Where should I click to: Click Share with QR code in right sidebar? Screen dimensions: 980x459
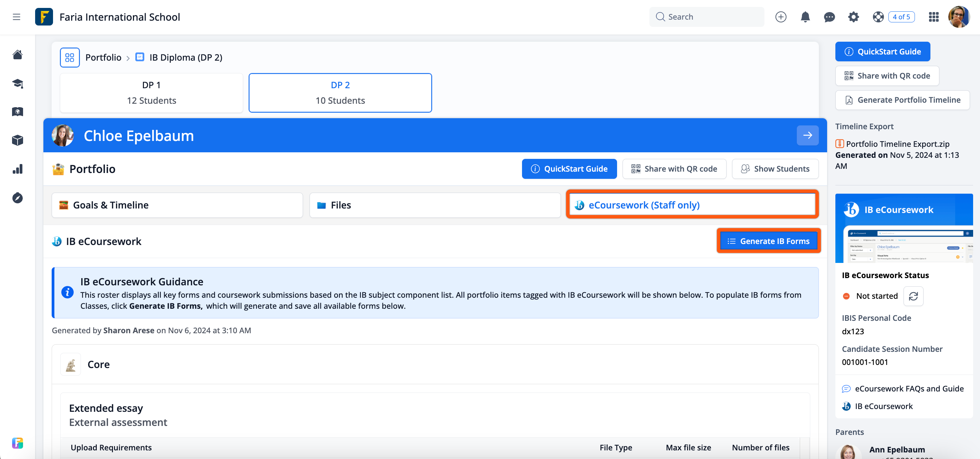point(887,76)
